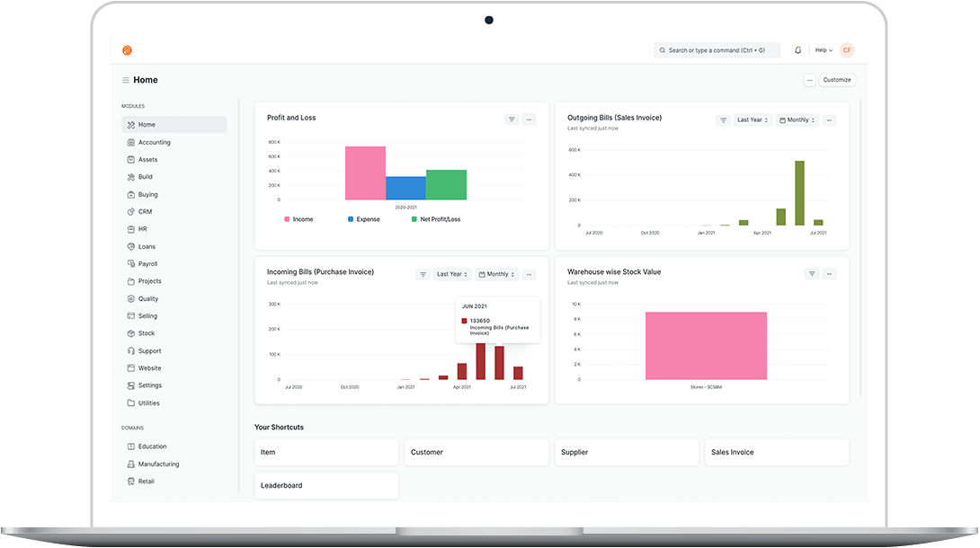Screen dimensions: 980x548
Task: Open the Accounting module
Action: point(154,142)
